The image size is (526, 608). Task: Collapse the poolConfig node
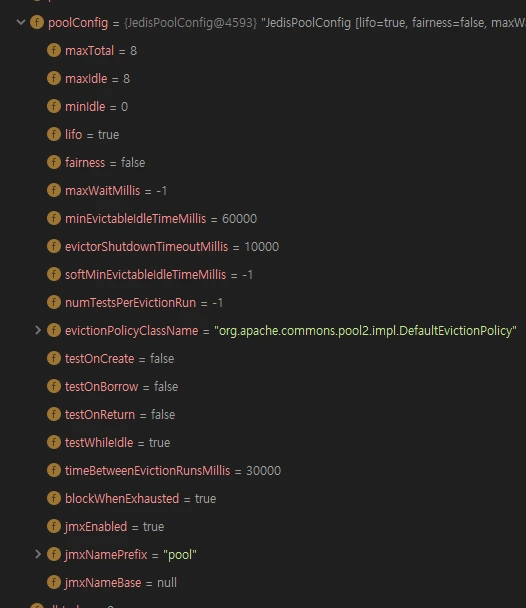point(21,22)
